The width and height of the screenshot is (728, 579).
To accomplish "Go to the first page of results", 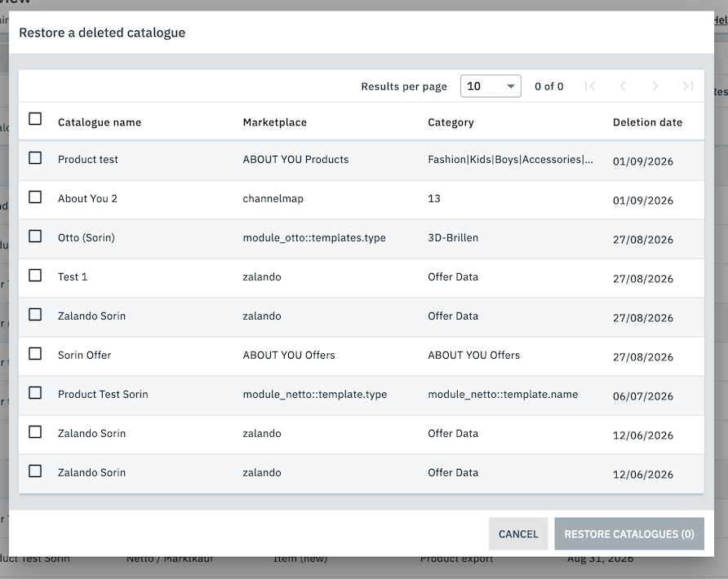I will 590,86.
